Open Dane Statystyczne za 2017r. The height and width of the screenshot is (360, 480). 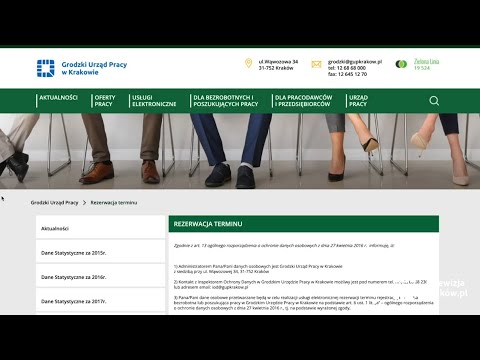click(x=100, y=301)
